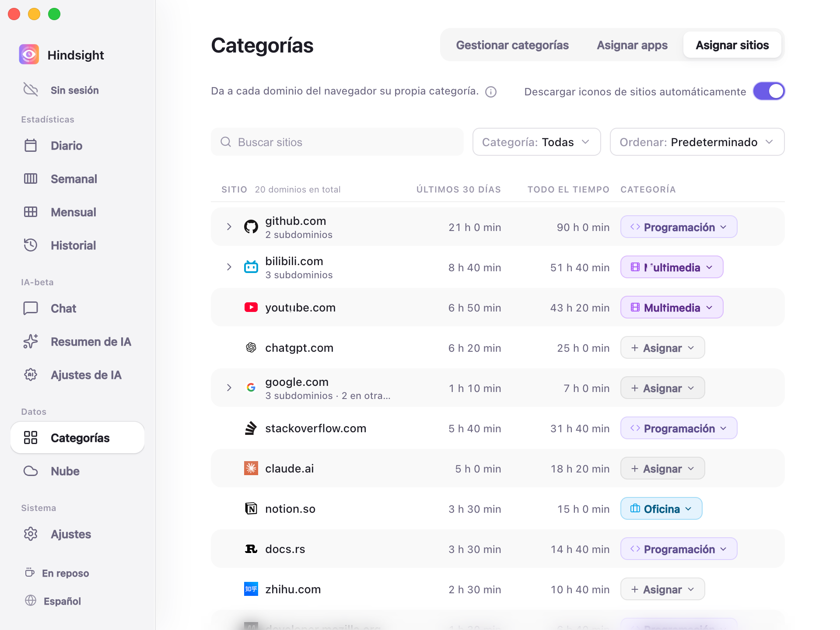This screenshot has width=840, height=630.
Task: Open the Semanal columns icon
Action: coord(31,178)
